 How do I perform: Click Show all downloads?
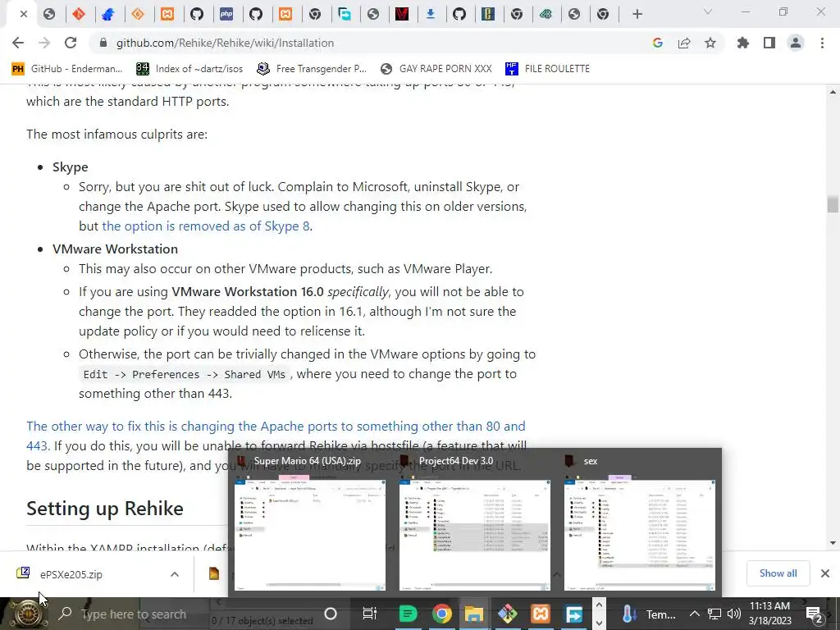(x=778, y=573)
